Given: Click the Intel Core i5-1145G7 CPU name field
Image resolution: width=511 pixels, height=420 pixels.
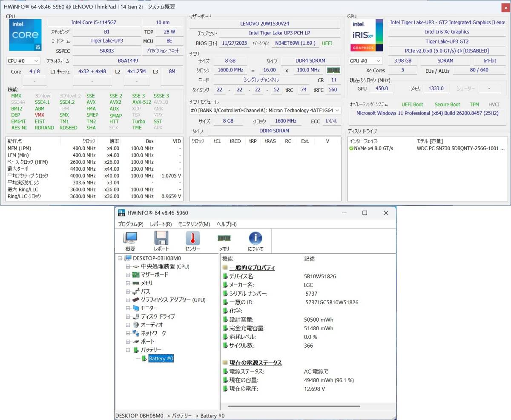Looking at the screenshot, I should tap(93, 23).
